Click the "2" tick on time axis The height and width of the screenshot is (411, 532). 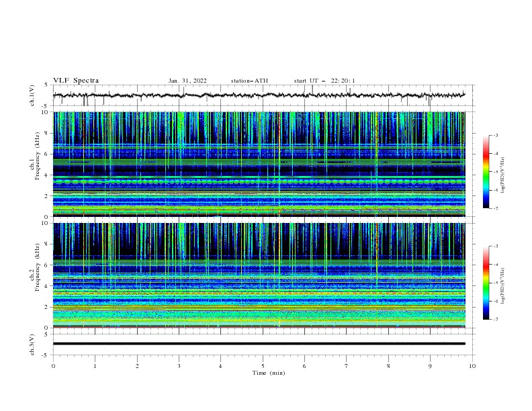pyautogui.click(x=137, y=366)
